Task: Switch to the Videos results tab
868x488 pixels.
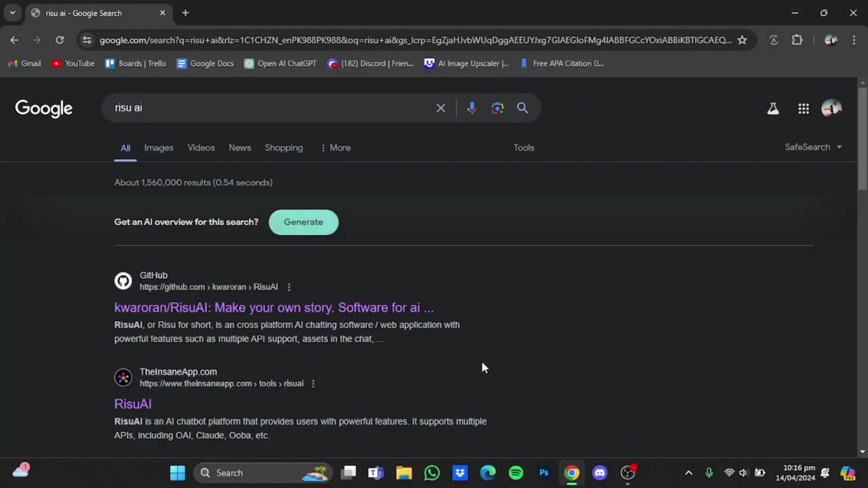Action: coord(201,148)
